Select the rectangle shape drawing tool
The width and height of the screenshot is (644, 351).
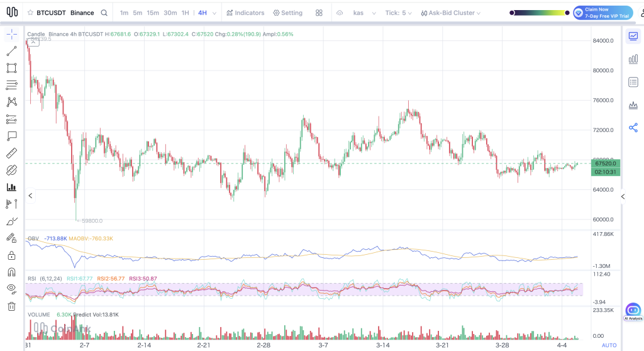coord(11,68)
